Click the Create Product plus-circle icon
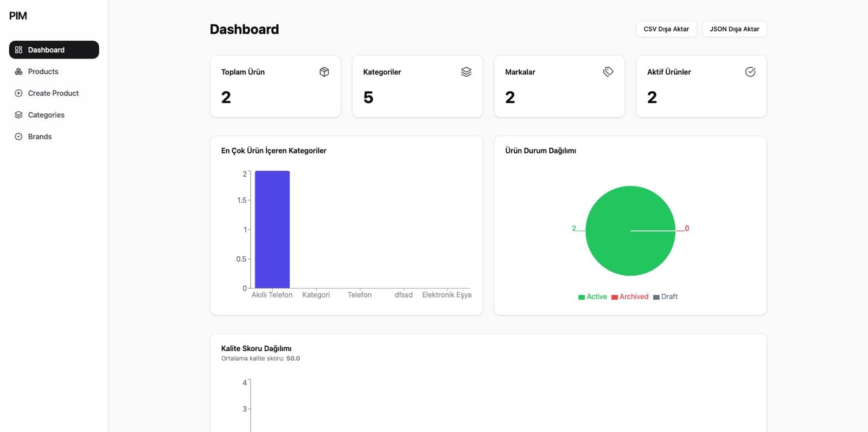The height and width of the screenshot is (432, 868). click(x=18, y=93)
